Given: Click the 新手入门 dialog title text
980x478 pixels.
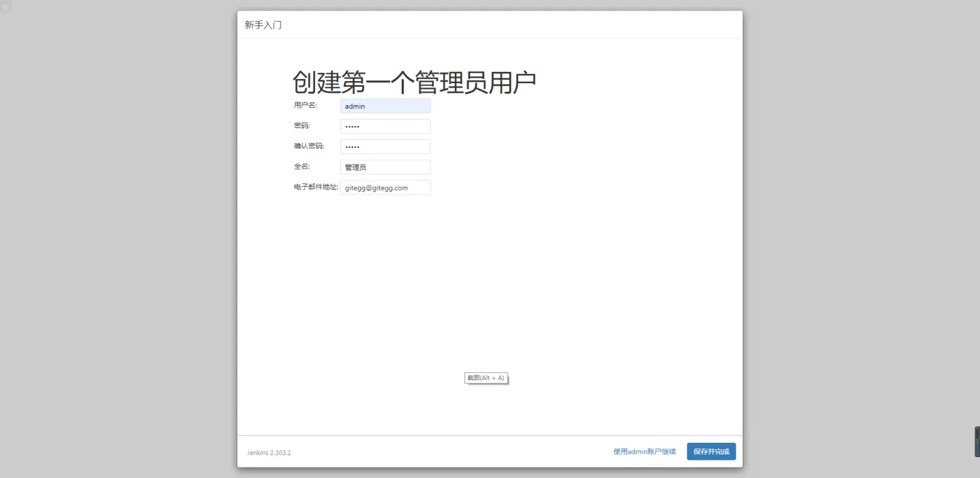Looking at the screenshot, I should pos(263,25).
